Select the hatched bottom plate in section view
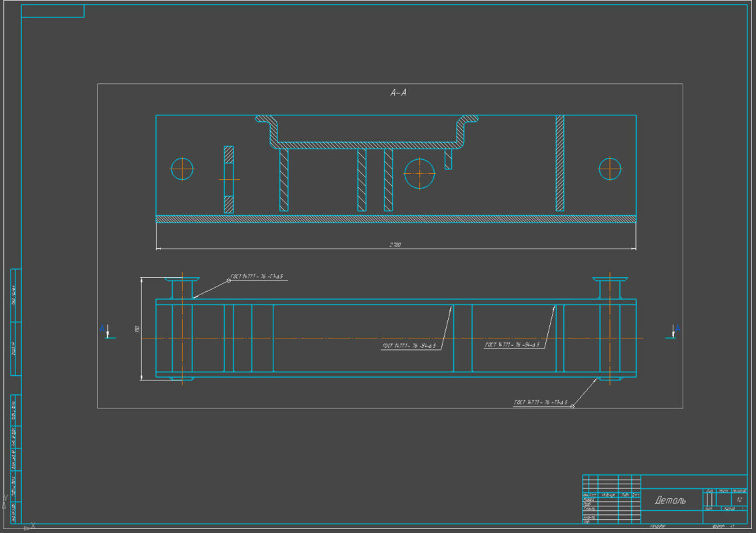 [x=396, y=219]
